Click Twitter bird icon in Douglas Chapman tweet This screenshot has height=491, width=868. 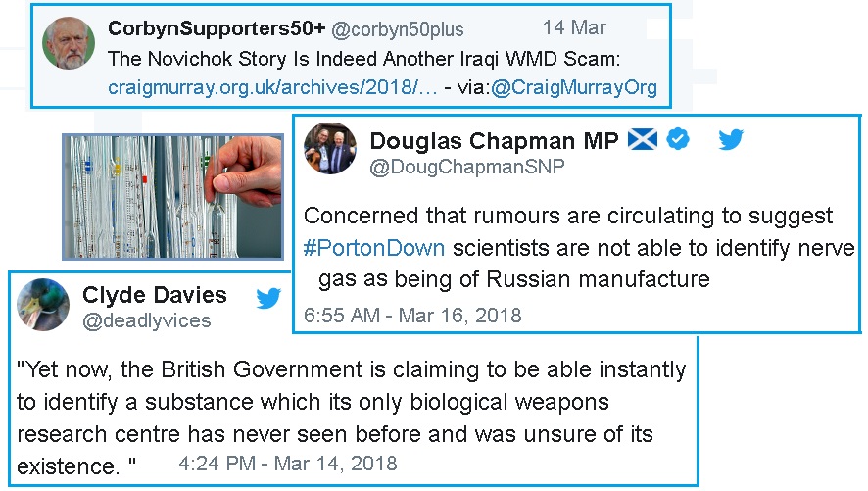731,140
